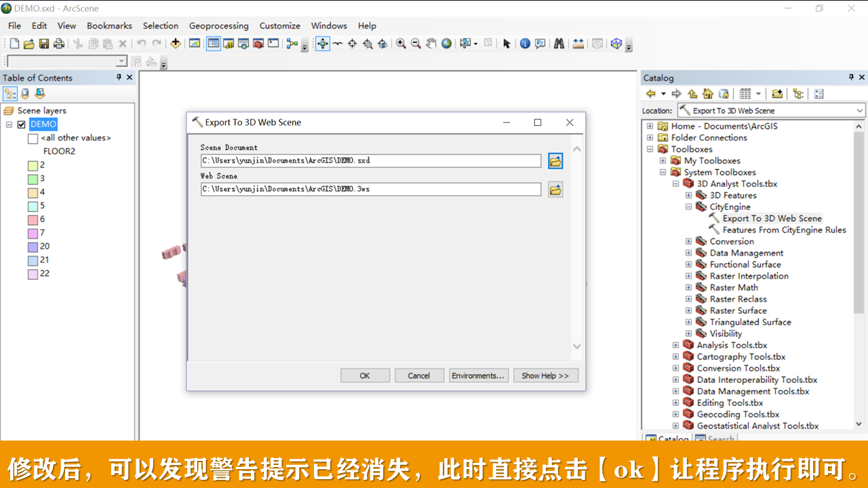
Task: Browse for the Scene Document file
Action: click(x=555, y=161)
